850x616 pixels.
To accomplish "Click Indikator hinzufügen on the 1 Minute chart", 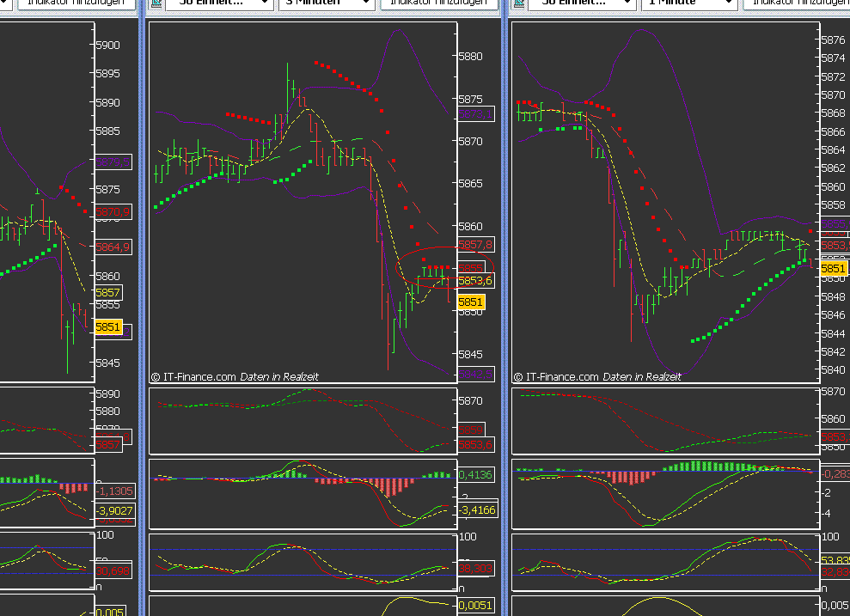I will [x=797, y=3].
